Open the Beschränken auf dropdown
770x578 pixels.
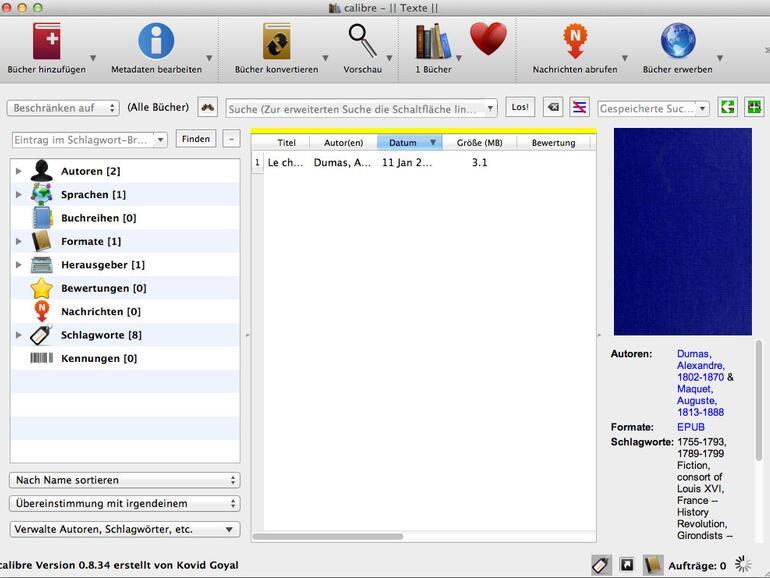tap(64, 108)
